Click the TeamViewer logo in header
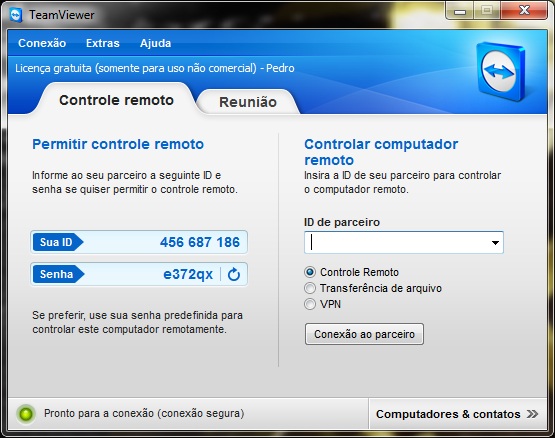 501,71
